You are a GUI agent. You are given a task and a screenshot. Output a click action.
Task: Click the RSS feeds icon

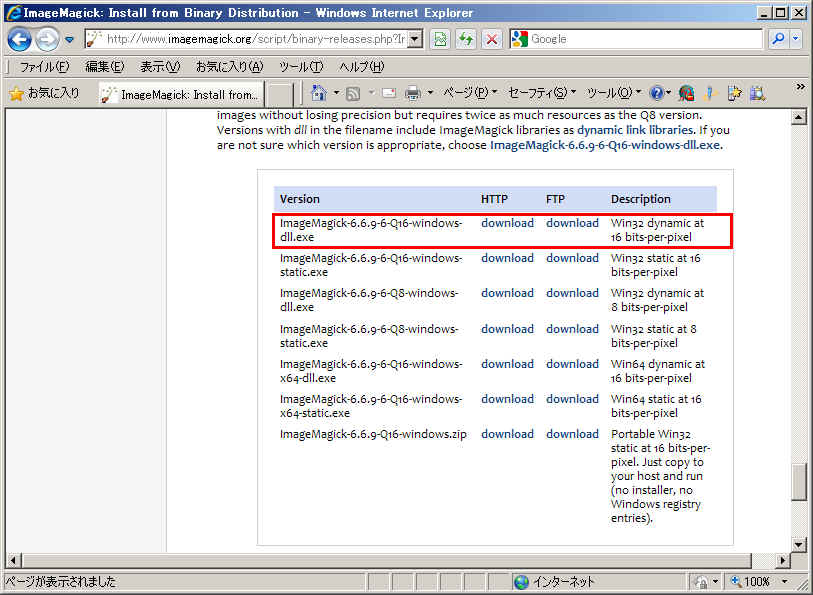coord(353,93)
